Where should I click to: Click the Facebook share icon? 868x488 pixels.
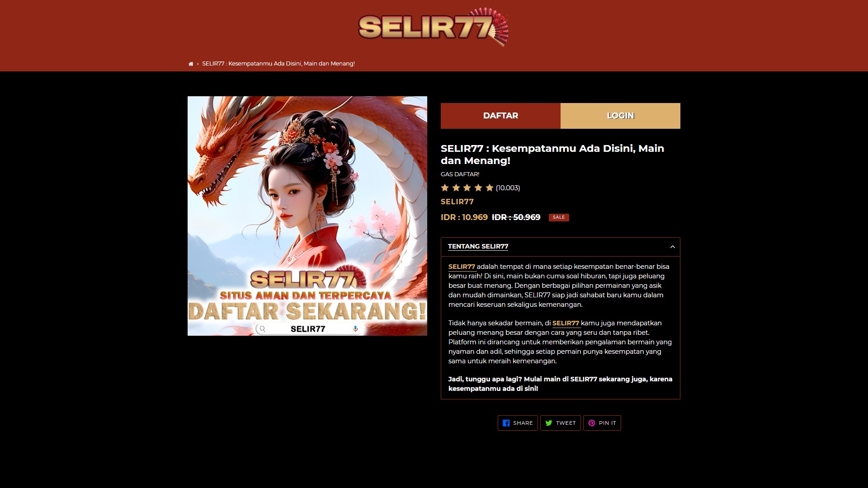pos(506,423)
